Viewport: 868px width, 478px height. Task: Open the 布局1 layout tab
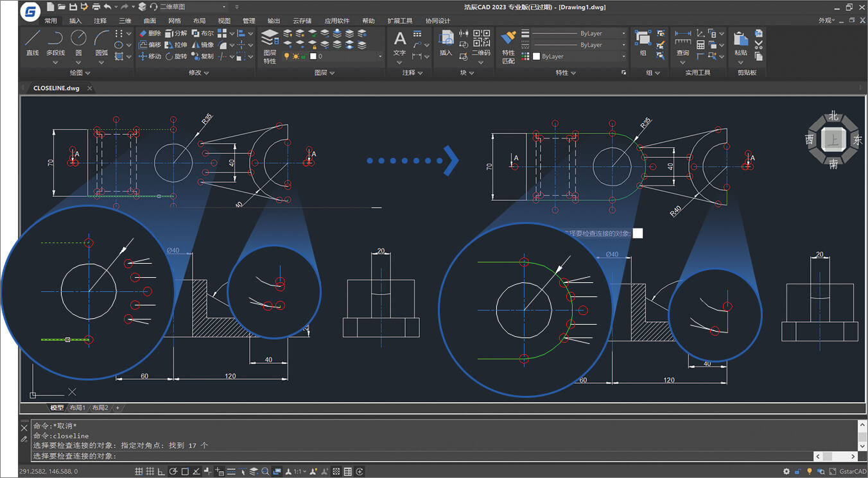click(x=77, y=407)
